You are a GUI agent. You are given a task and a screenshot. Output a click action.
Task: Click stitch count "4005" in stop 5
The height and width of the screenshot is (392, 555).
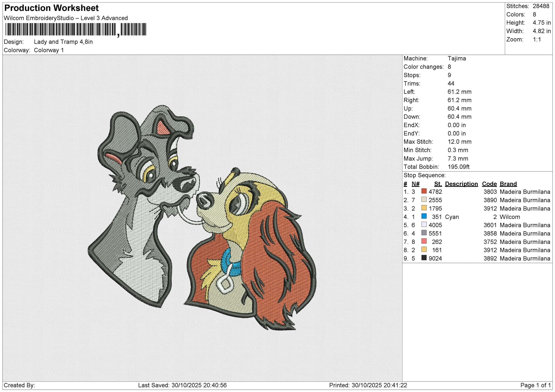pyautogui.click(x=435, y=225)
